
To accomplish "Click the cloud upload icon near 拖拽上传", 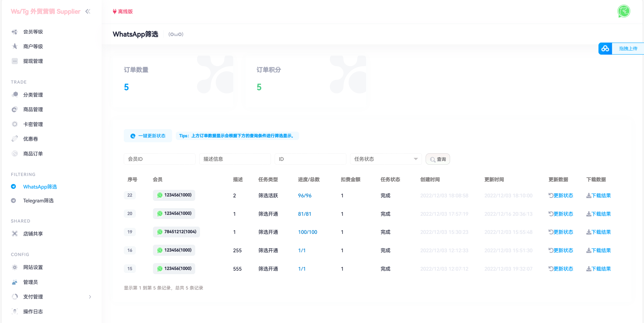I will 605,48.
